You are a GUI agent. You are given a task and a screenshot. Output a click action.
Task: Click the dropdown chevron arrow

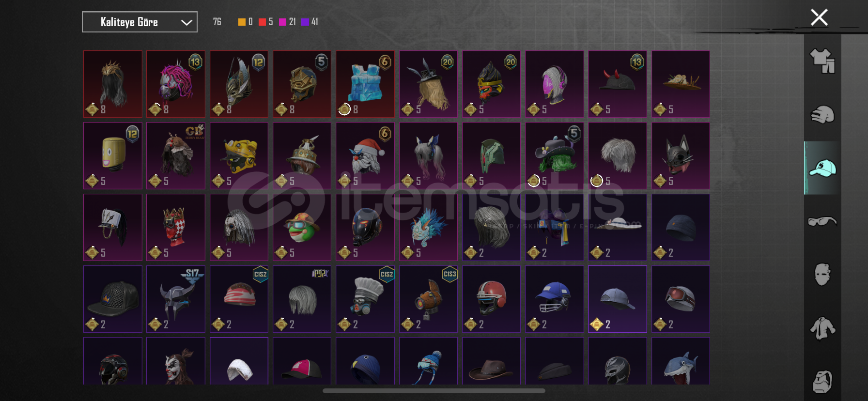click(x=186, y=22)
